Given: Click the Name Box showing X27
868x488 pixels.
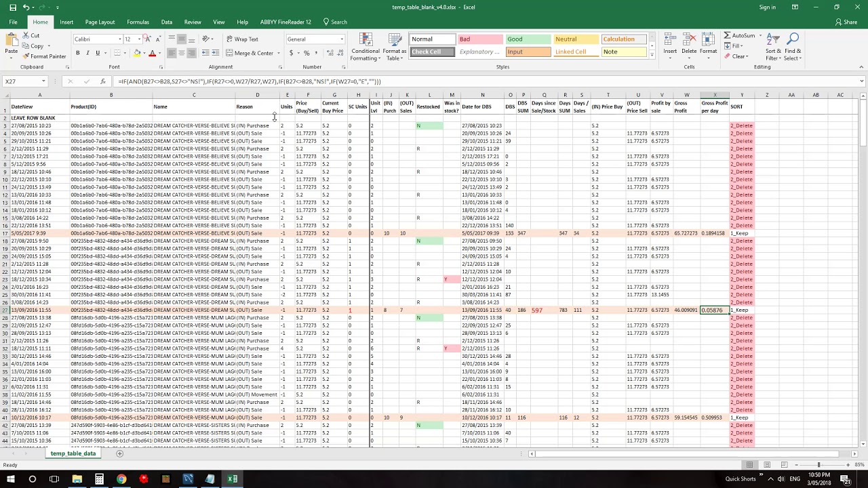Looking at the screenshot, I should [24, 81].
